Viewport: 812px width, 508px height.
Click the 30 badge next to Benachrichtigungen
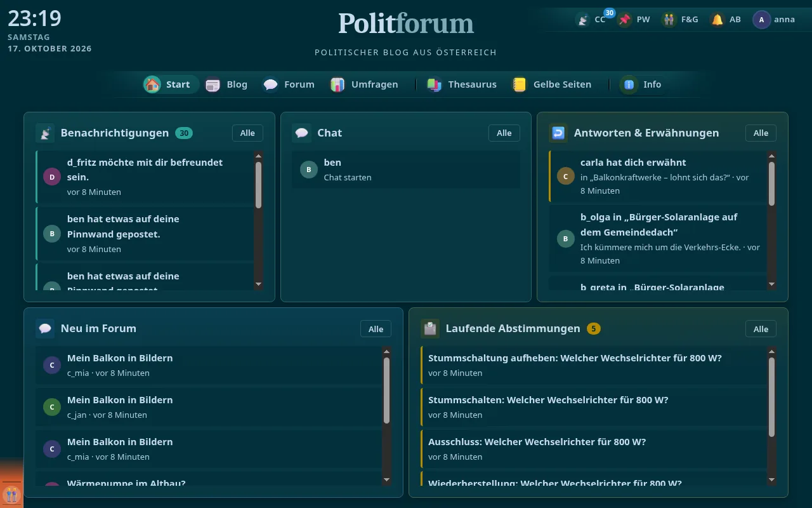(184, 133)
